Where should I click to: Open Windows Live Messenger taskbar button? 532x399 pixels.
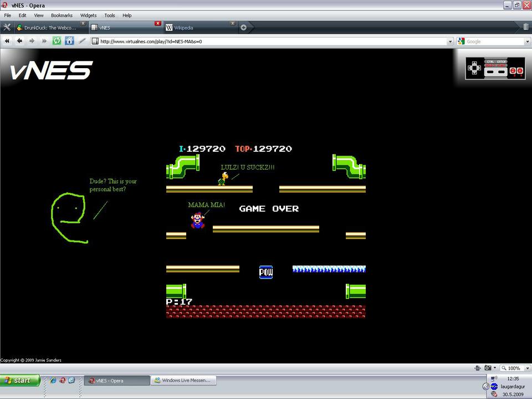click(x=183, y=380)
